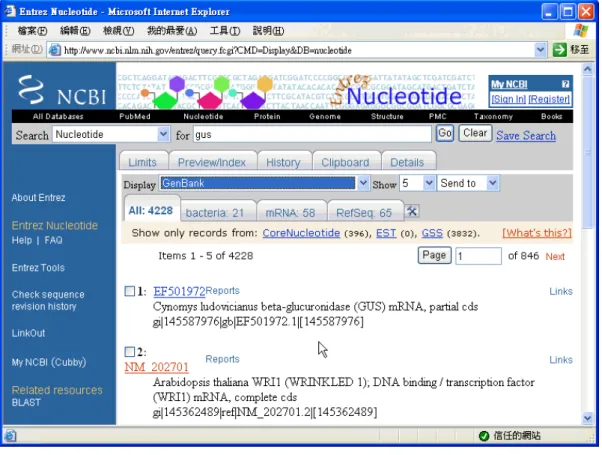Viewport: 602px width, 455px height.
Task: Open the EF501972 record link
Action: (x=179, y=291)
